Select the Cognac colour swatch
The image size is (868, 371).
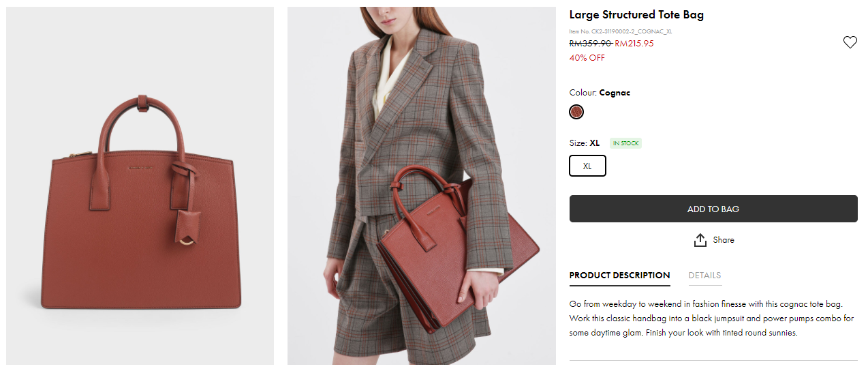(576, 112)
